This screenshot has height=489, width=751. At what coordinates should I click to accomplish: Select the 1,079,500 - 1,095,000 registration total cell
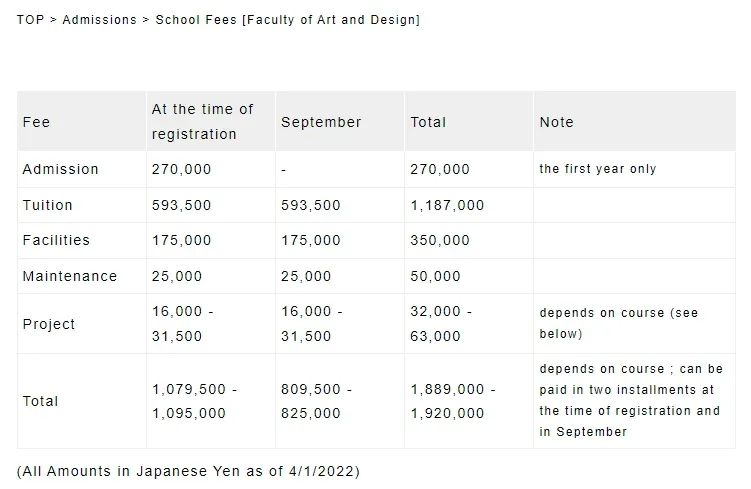194,401
